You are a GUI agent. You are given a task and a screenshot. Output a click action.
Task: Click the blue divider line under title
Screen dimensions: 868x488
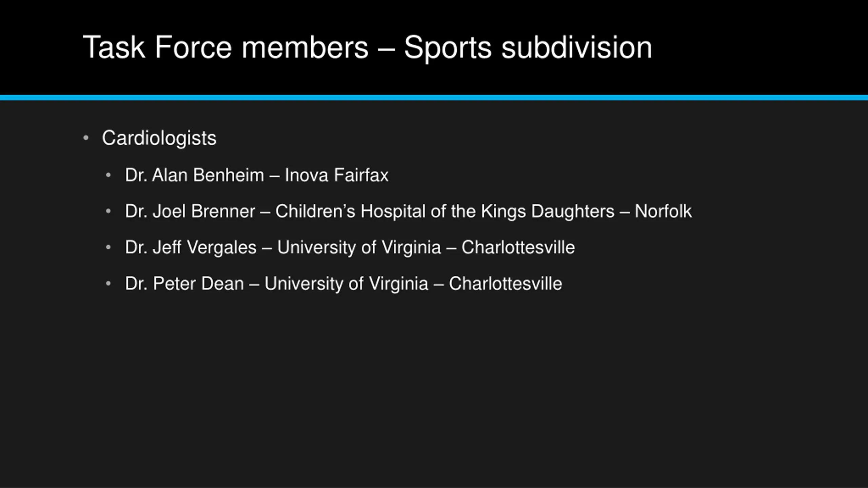coord(434,98)
